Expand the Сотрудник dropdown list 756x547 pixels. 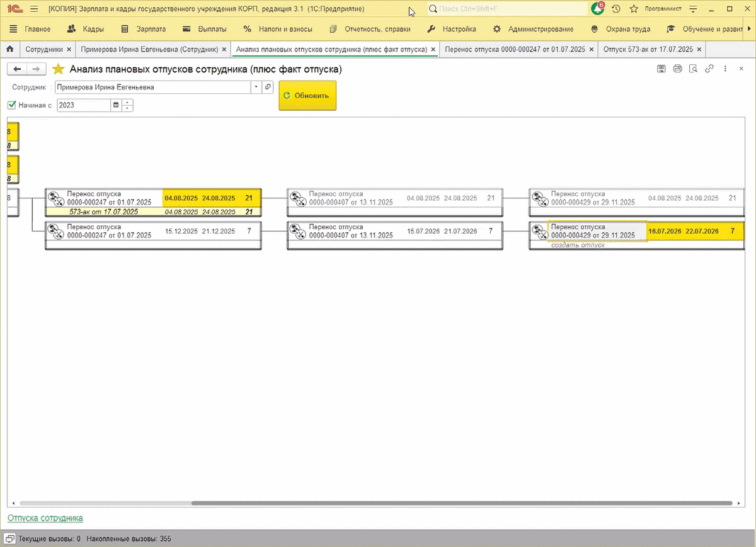point(256,87)
